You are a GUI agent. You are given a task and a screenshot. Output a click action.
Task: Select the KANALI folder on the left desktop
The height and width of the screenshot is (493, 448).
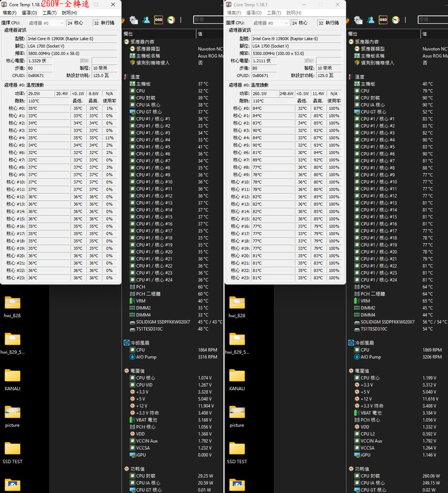pyautogui.click(x=12, y=380)
